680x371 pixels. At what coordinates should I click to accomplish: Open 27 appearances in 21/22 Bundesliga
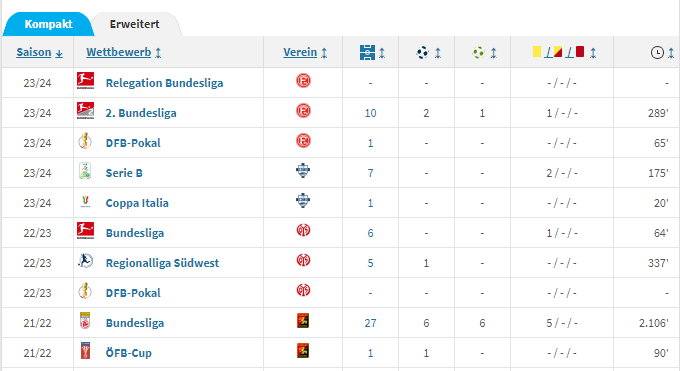tap(370, 323)
